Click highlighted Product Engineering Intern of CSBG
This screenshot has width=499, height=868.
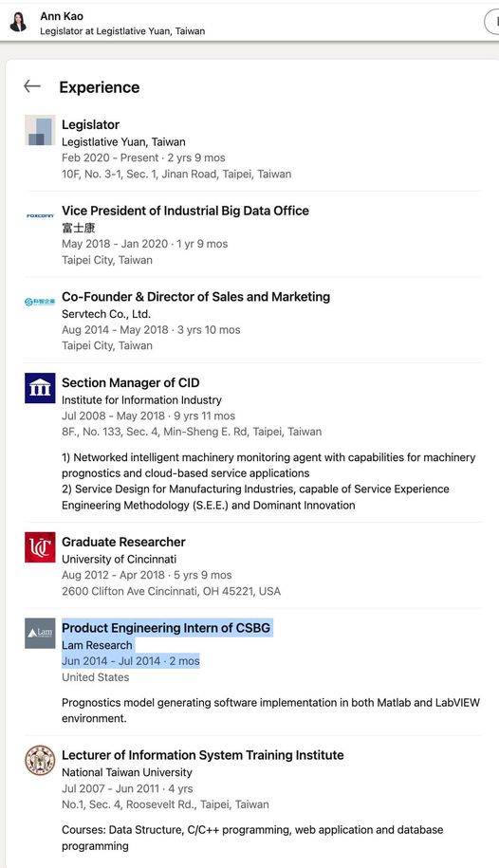(166, 628)
